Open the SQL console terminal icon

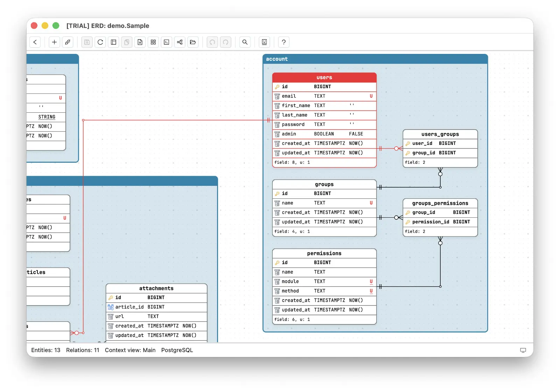click(167, 42)
